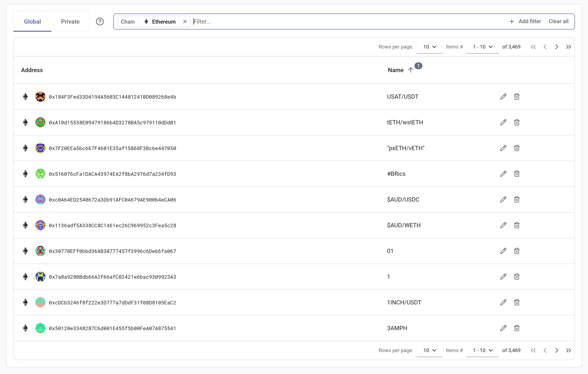
Task: Delete the entry named 01
Action: coord(517,251)
